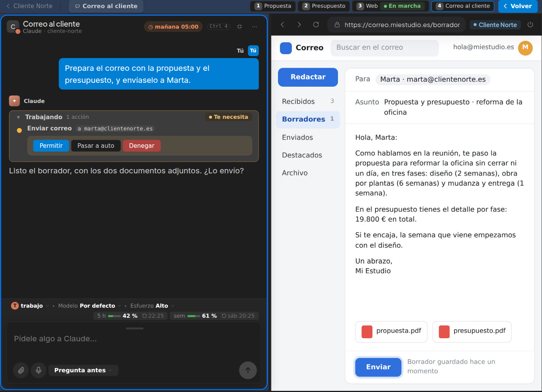Click the blue Enviar button

378,367
